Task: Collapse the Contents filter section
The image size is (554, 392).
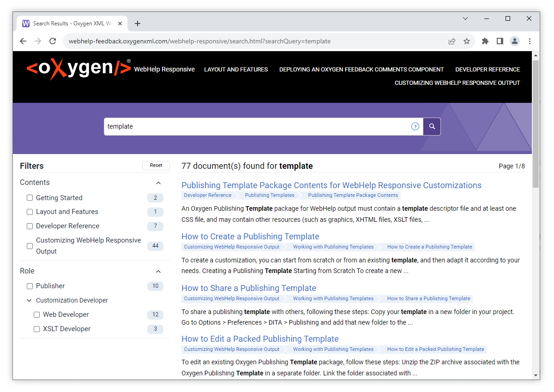Action: coord(158,183)
